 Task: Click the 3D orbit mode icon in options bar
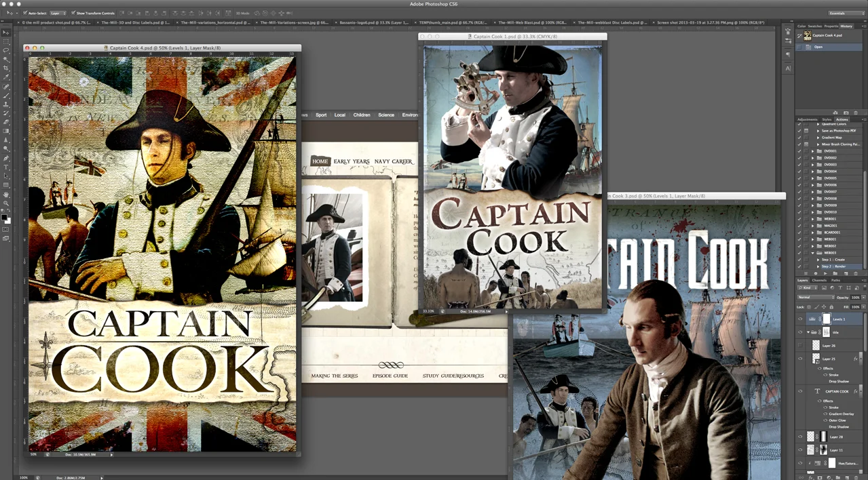pyautogui.click(x=257, y=13)
